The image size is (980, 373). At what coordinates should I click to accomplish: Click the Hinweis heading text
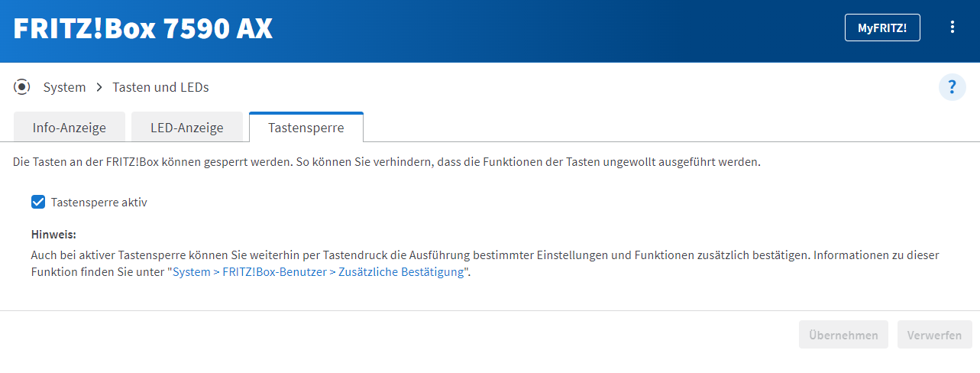click(x=54, y=234)
